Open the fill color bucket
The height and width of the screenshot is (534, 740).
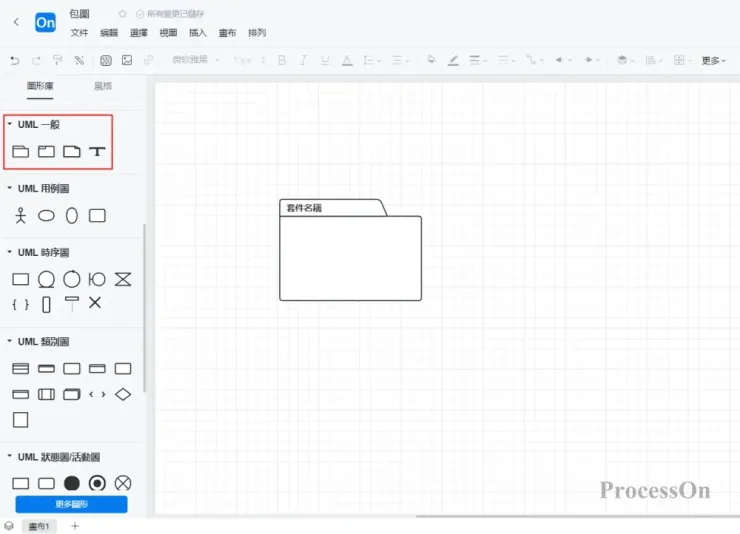click(x=431, y=60)
